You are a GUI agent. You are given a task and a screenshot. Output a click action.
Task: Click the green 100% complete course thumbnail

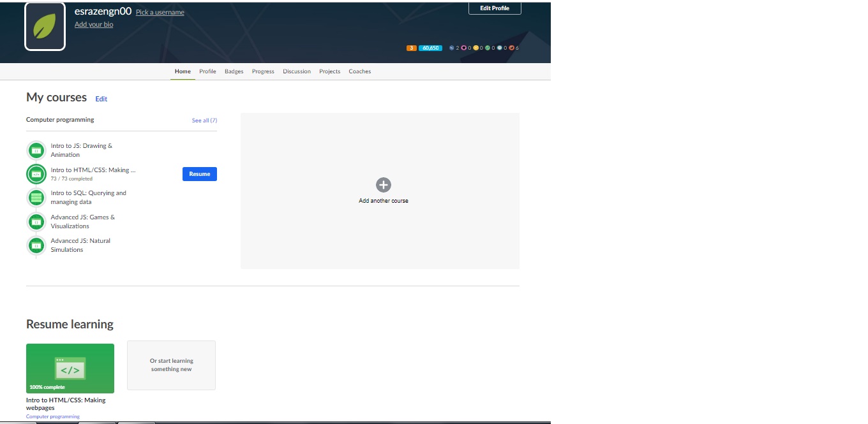[70, 369]
